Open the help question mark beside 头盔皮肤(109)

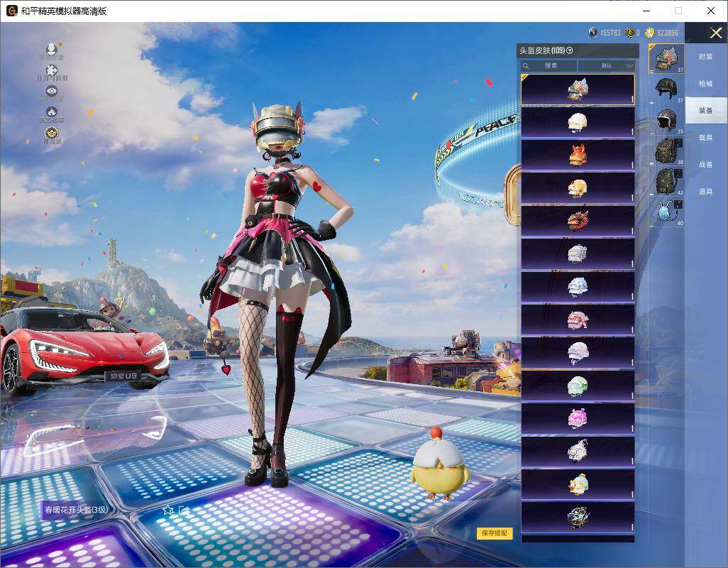570,50
